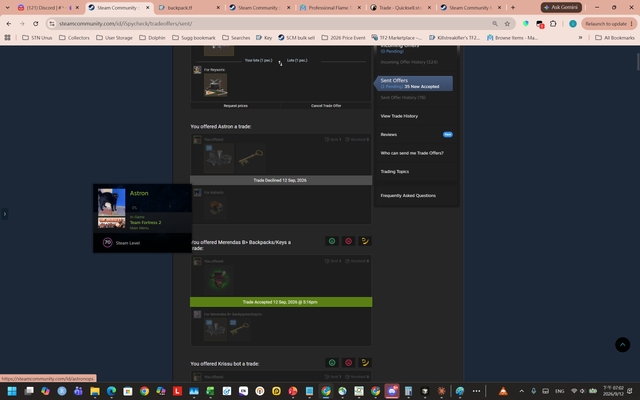Image resolution: width=640 pixels, height=400 pixels.
Task: Click the scroll-to-top round arrow button
Action: click(x=622, y=344)
